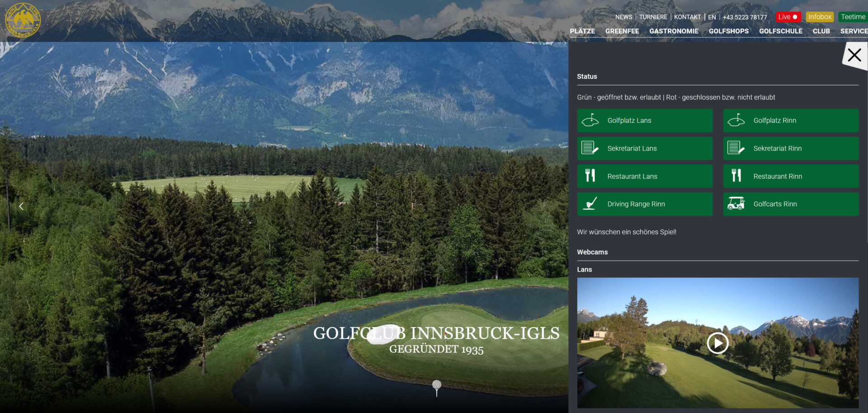Click the status legend text Grün/Rot

pyautogui.click(x=676, y=97)
